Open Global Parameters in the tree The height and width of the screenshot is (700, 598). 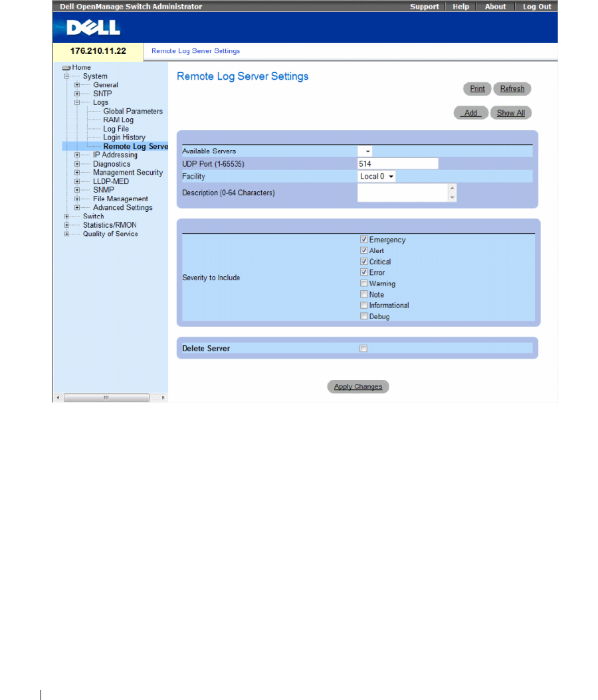tap(133, 111)
